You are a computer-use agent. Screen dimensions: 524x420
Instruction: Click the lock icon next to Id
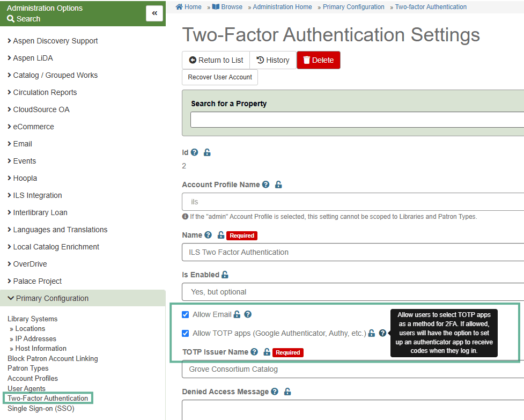click(207, 152)
